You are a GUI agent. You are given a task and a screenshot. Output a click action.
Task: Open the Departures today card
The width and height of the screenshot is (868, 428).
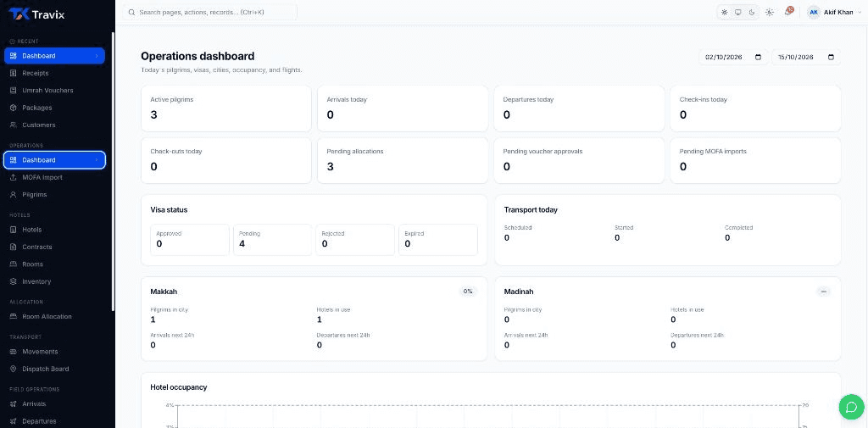coord(579,108)
